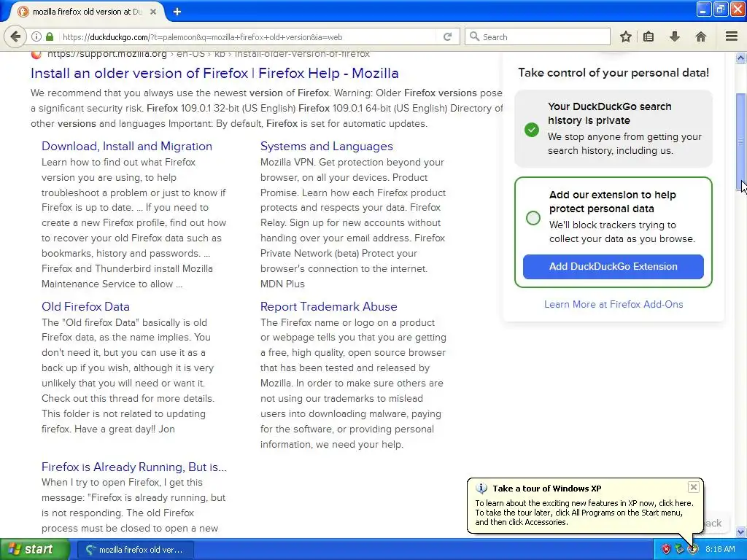Open Systems and Languages link
The width and height of the screenshot is (747, 560).
tap(326, 146)
